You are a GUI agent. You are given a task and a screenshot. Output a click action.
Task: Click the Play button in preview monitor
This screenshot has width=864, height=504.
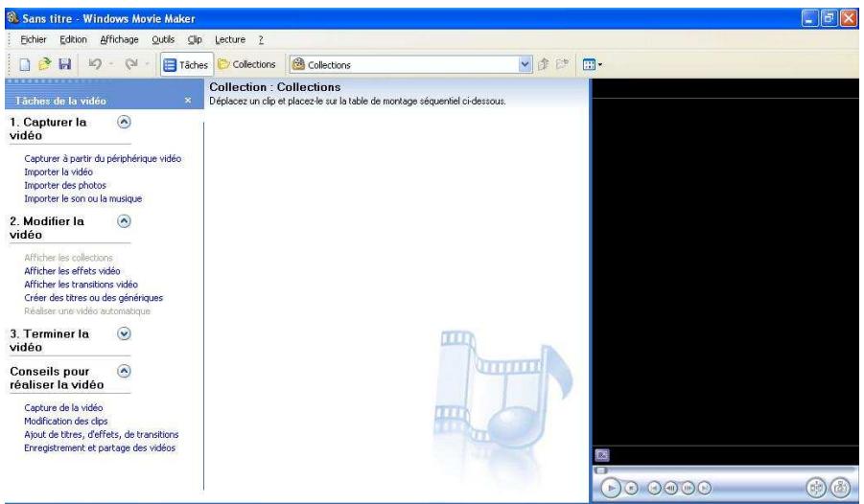pyautogui.click(x=610, y=488)
